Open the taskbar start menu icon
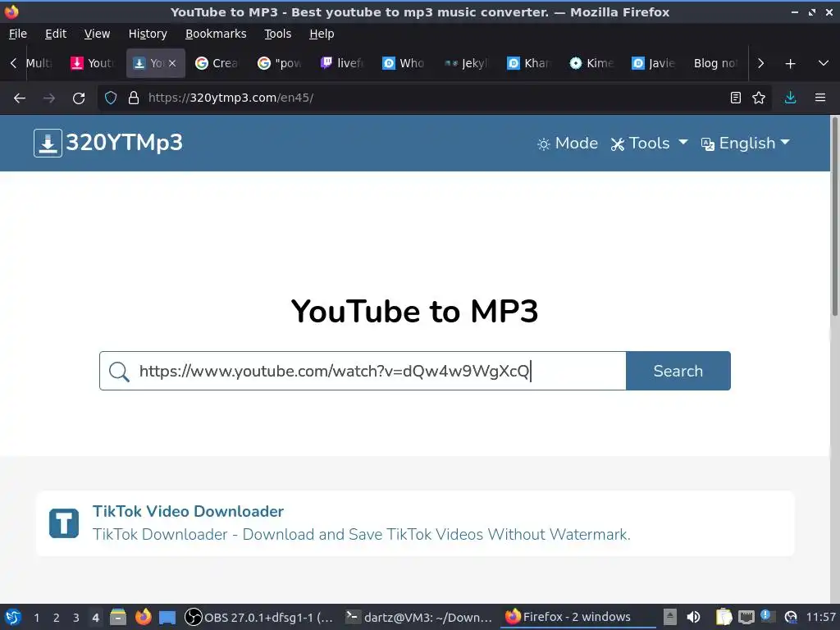 point(13,617)
